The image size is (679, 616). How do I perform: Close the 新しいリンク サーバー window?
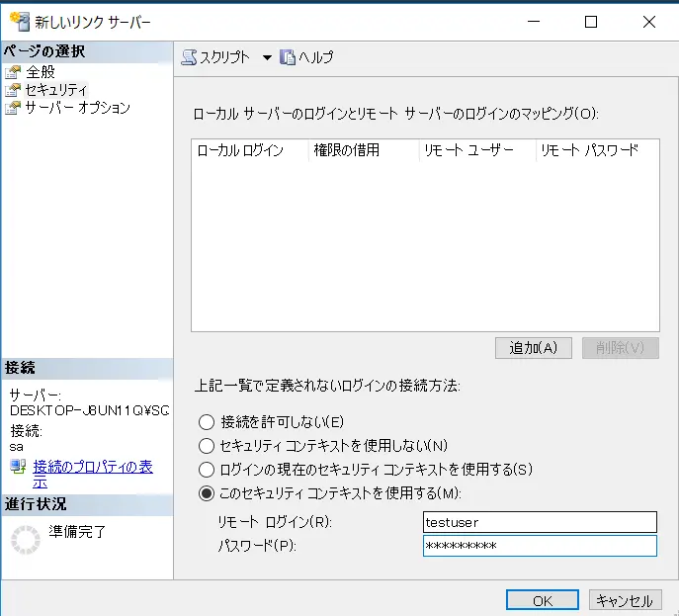tap(649, 21)
